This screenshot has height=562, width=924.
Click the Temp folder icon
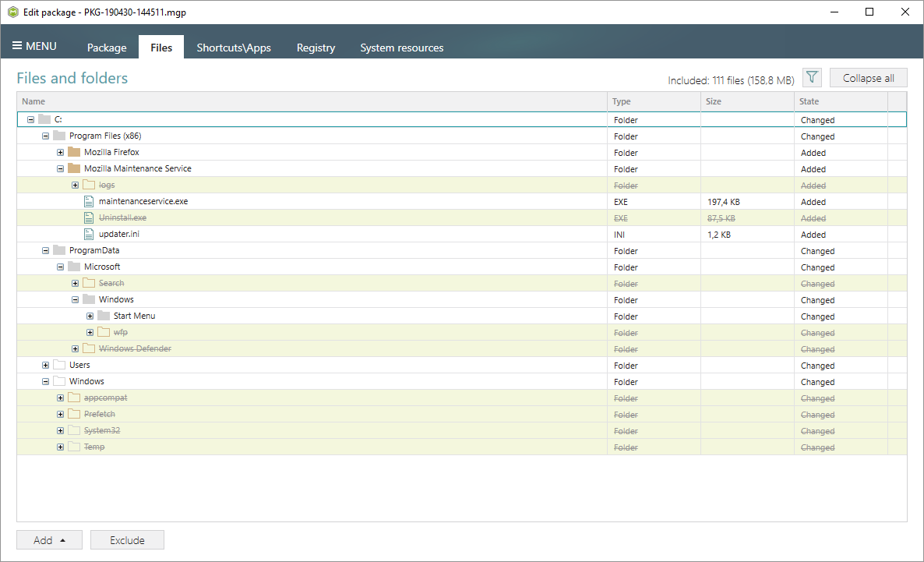tap(74, 447)
